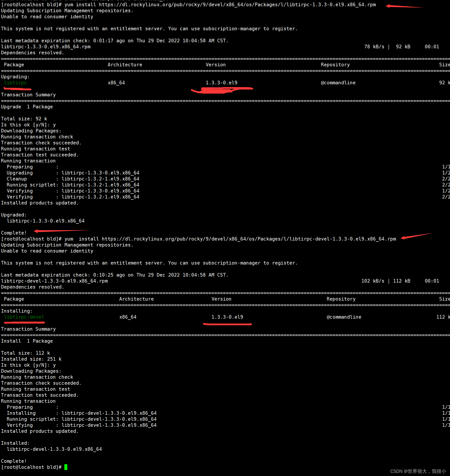Click the Package column header
This screenshot has height=476, width=450.
[x=14, y=64]
